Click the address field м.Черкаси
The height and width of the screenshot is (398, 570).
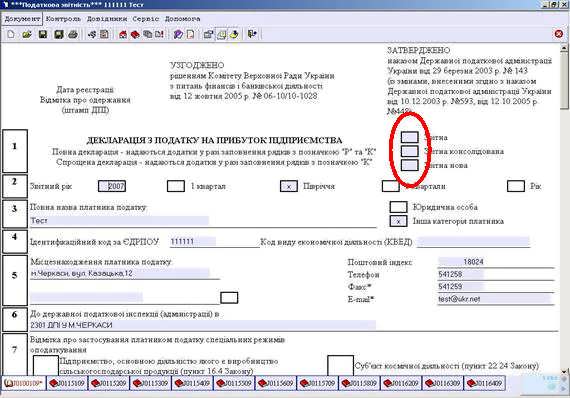coord(120,273)
